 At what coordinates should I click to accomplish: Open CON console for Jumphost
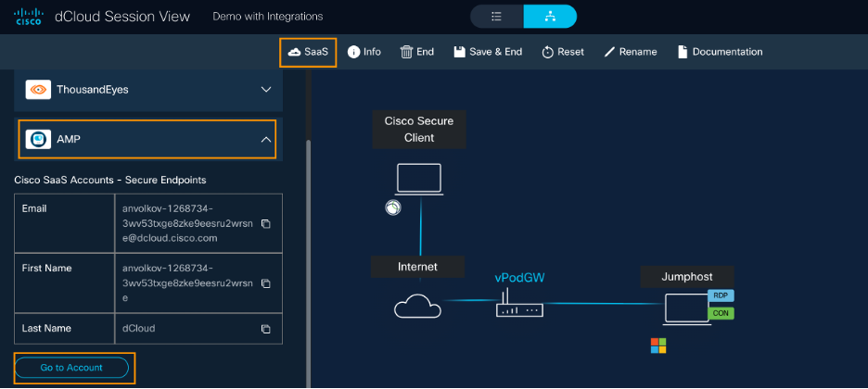(x=721, y=313)
